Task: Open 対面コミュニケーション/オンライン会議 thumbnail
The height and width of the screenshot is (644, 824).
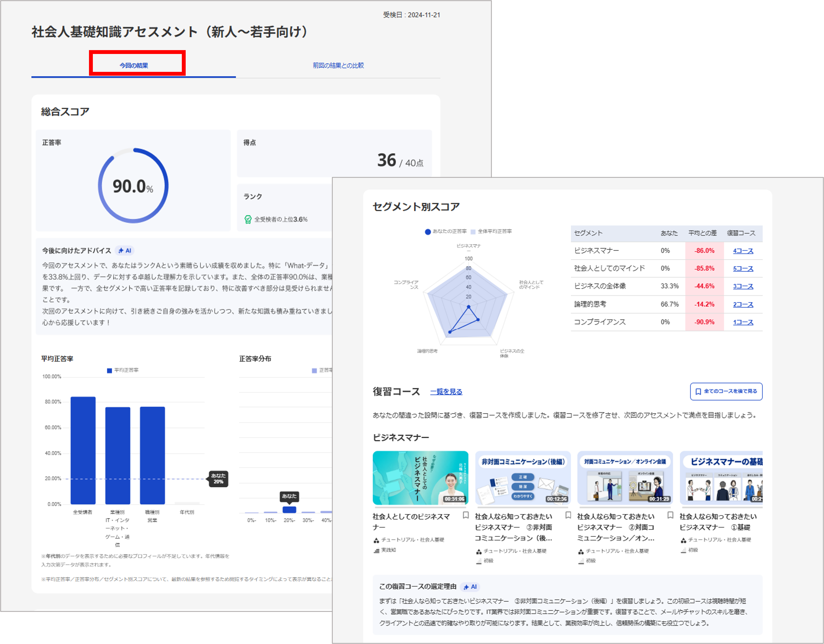Action: tap(625, 478)
